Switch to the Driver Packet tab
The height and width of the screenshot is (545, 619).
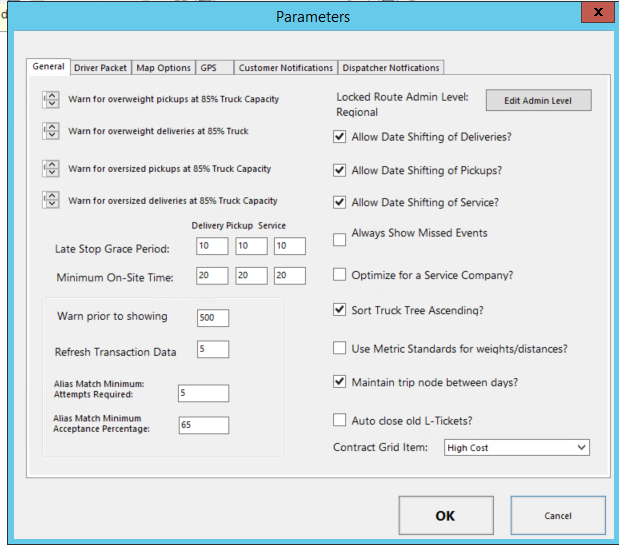[x=100, y=68]
